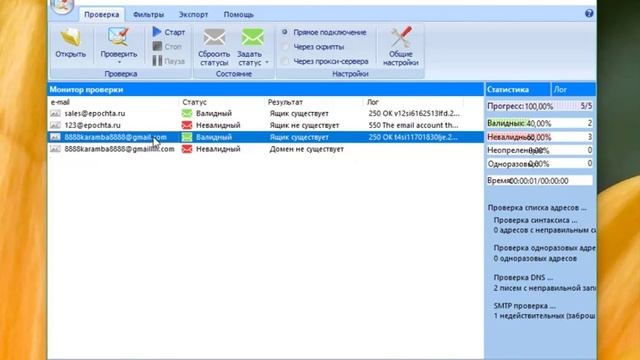Select the 123@epochta.ru address
640x360 pixels.
tap(92, 125)
